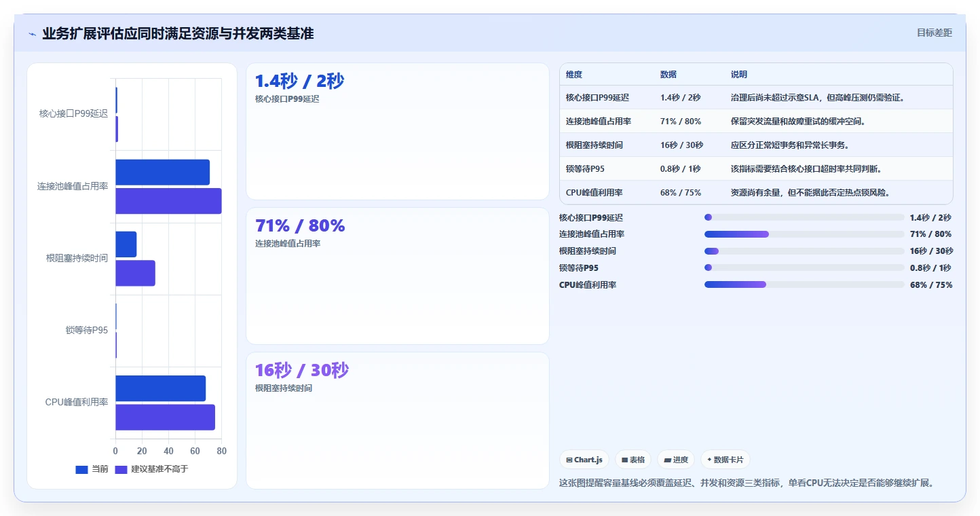Click the 建议基准 bar for CPU峰值利用率 in the chart
This screenshot has height=516, width=980.
click(165, 417)
